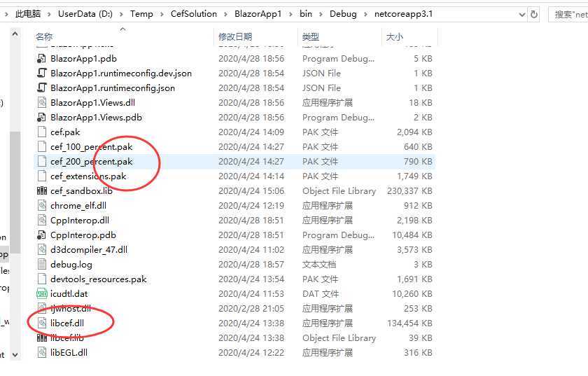Sort files by 类型 column header

point(311,37)
